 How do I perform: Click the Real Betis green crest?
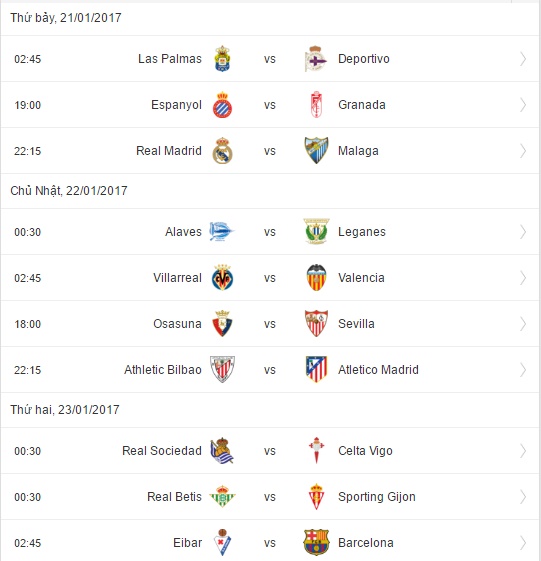click(222, 497)
